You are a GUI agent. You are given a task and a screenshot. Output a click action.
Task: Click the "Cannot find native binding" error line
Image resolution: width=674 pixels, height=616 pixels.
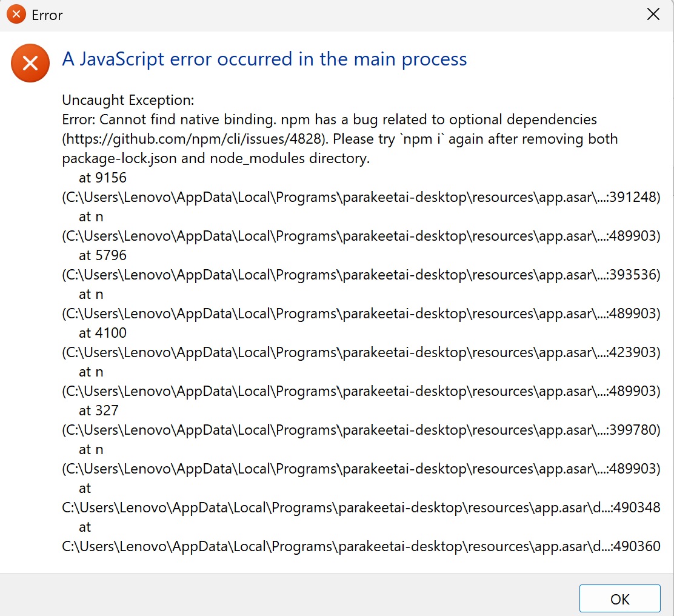pyautogui.click(x=329, y=119)
